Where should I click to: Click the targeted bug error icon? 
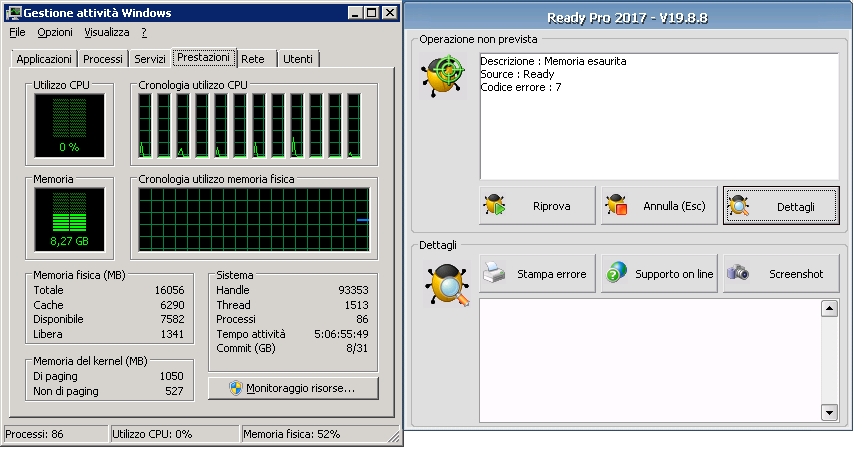click(x=443, y=76)
